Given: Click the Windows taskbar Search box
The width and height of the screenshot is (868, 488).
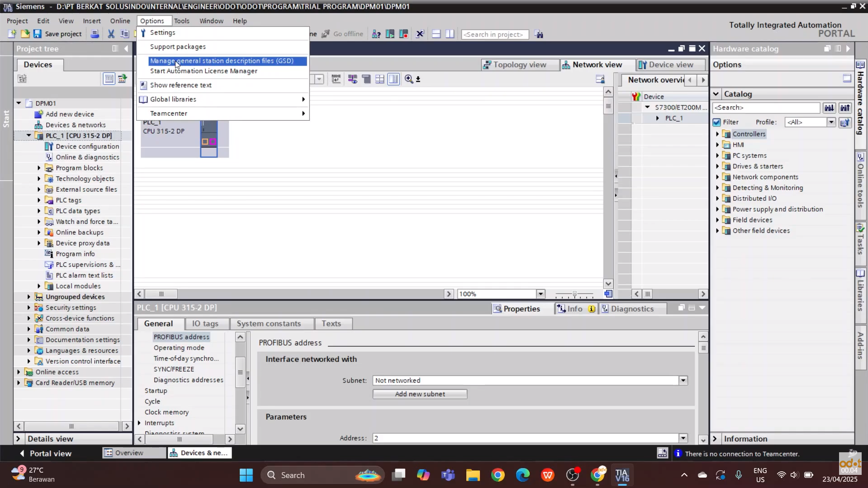Looking at the screenshot, I should tap(323, 475).
